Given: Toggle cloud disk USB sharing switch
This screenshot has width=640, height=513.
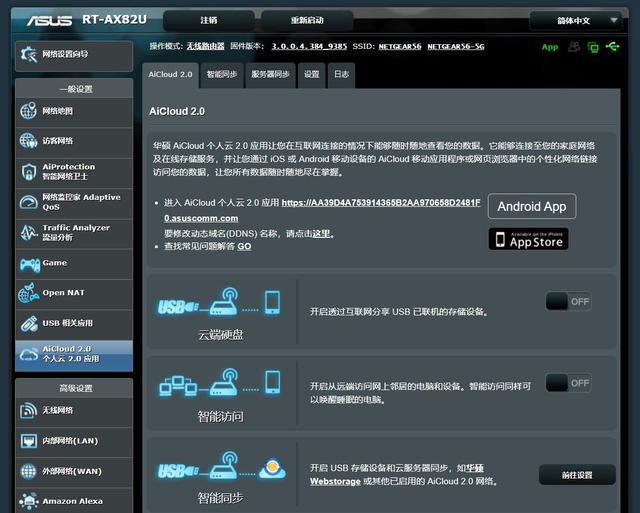Looking at the screenshot, I should click(568, 302).
